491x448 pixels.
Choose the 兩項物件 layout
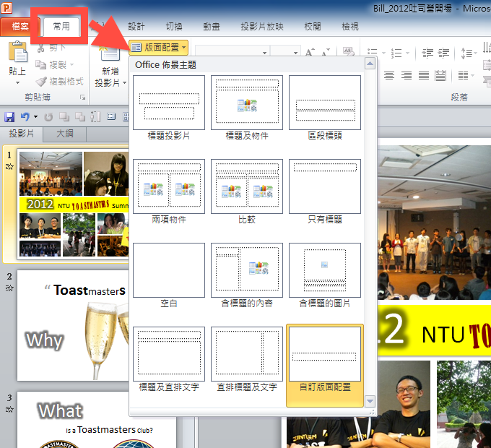(169, 191)
